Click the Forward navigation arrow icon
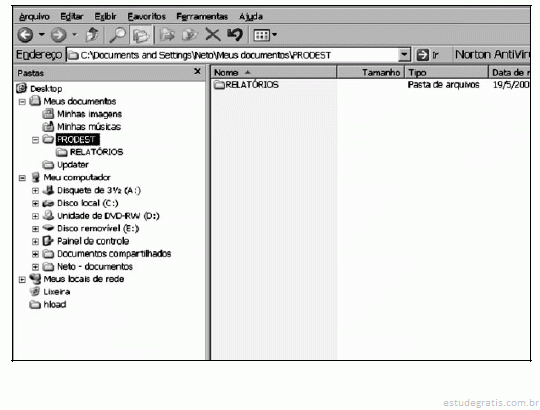The height and width of the screenshot is (410, 540). click(x=59, y=35)
